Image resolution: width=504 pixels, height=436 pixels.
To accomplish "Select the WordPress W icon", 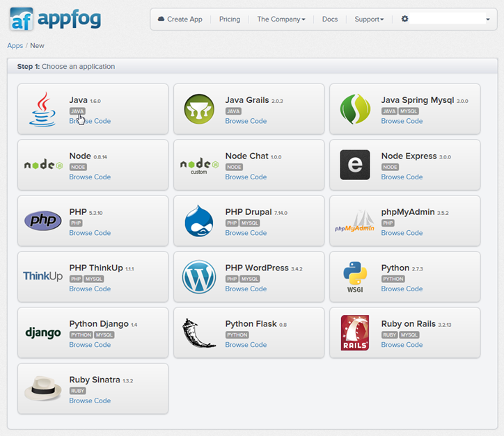I will tap(199, 277).
